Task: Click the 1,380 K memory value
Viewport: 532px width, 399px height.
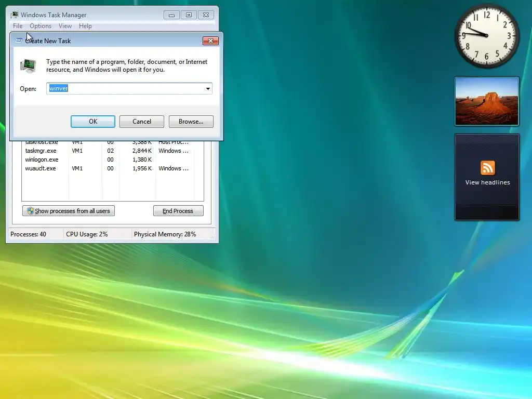Action: [x=142, y=159]
